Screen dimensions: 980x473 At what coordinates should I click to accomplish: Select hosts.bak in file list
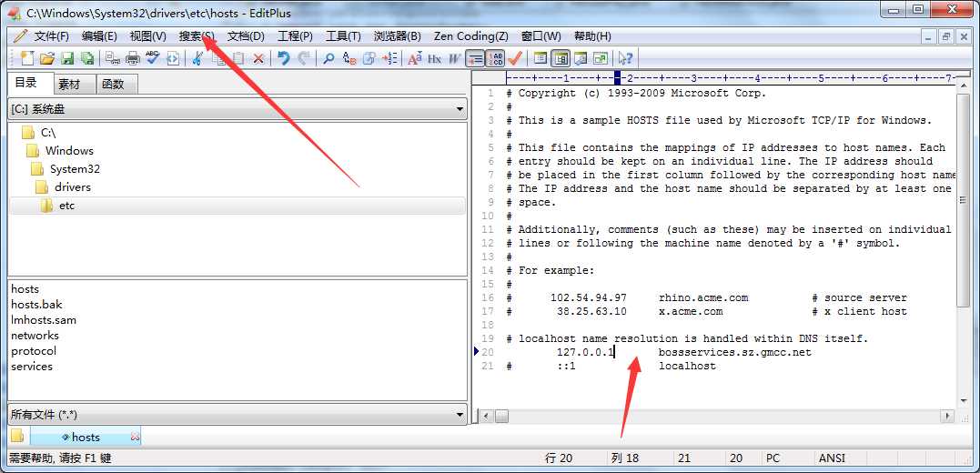[x=37, y=305]
